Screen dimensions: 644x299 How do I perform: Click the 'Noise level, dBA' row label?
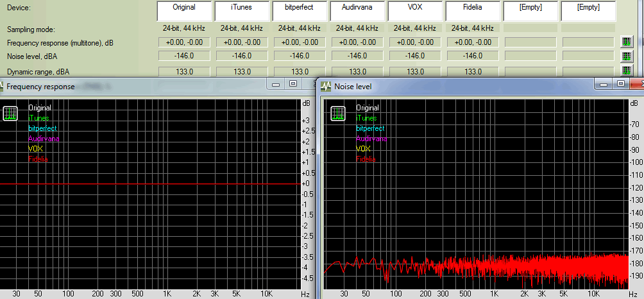click(x=32, y=56)
